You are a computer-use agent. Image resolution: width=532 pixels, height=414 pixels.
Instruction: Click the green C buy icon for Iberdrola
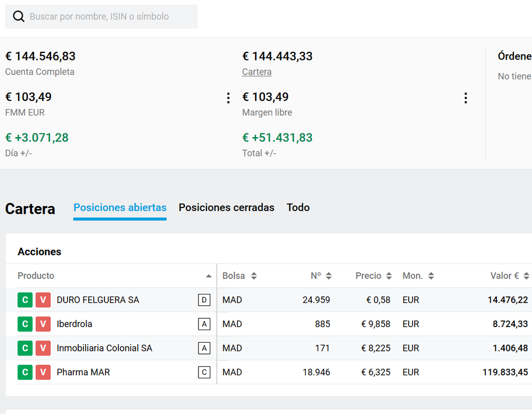[x=25, y=324]
